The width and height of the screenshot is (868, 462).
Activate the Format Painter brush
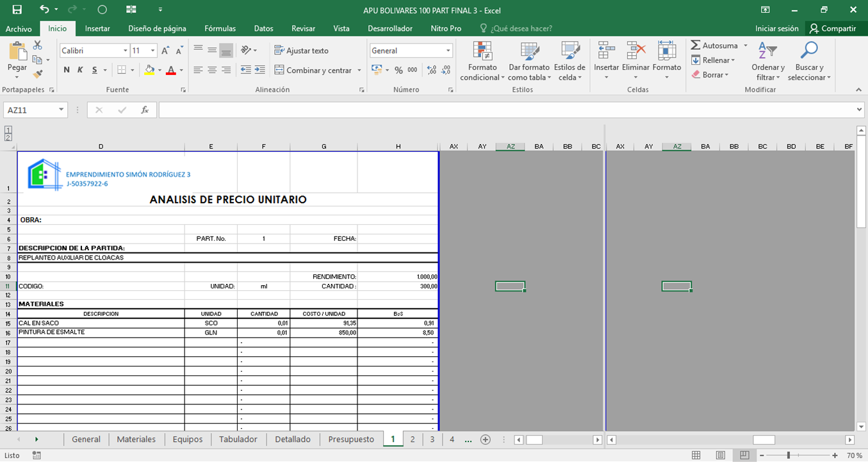coord(38,74)
